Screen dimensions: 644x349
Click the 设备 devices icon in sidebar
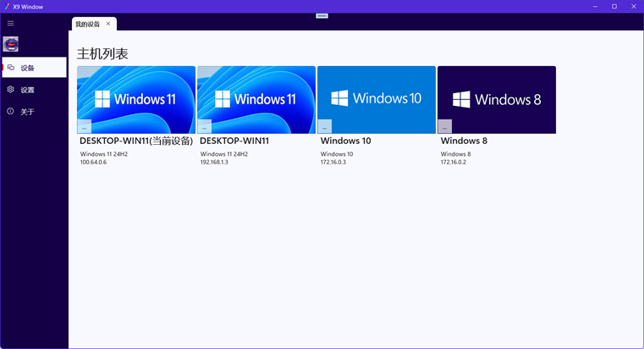tap(11, 68)
